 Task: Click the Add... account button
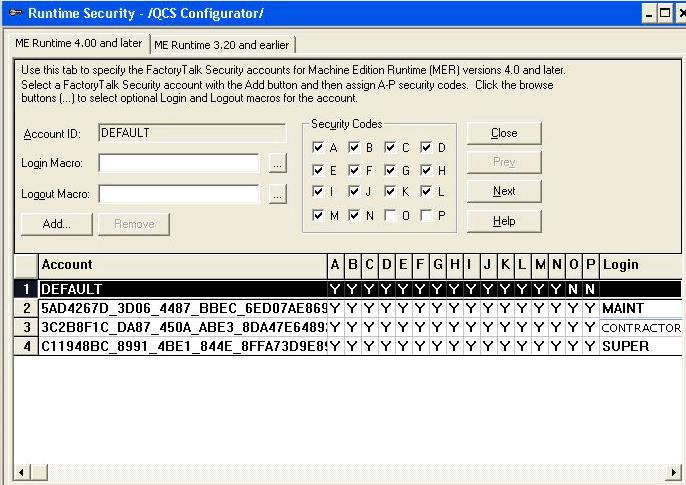[57, 224]
